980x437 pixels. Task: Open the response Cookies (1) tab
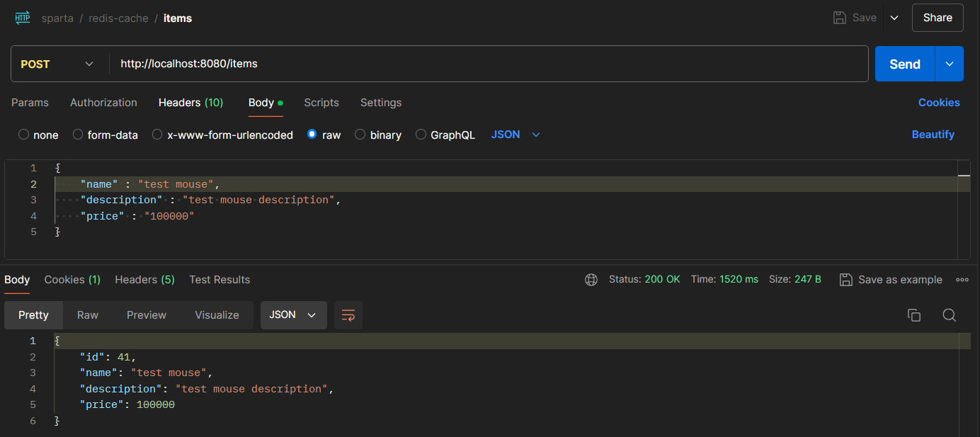pyautogui.click(x=72, y=280)
